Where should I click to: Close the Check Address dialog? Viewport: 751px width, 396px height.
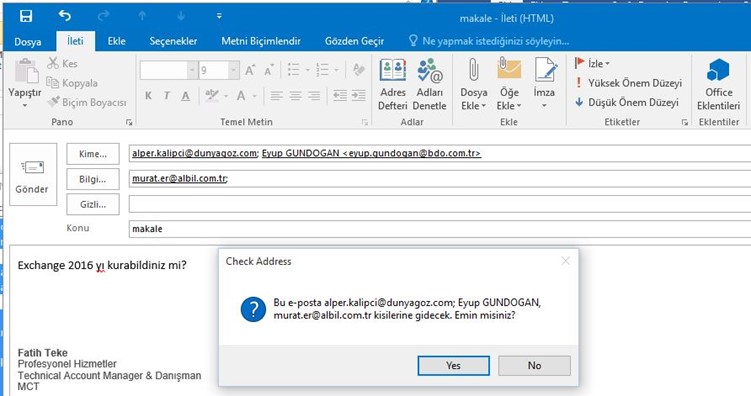tap(566, 261)
